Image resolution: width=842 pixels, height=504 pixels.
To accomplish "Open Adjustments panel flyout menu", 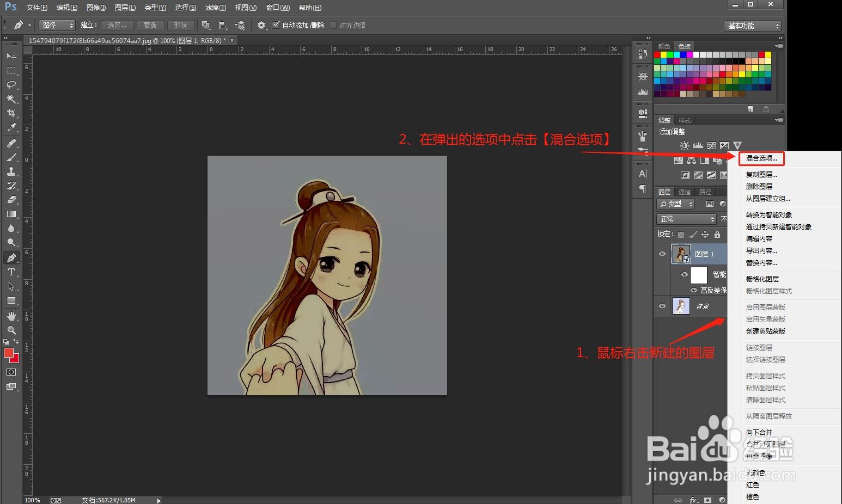I will point(779,120).
